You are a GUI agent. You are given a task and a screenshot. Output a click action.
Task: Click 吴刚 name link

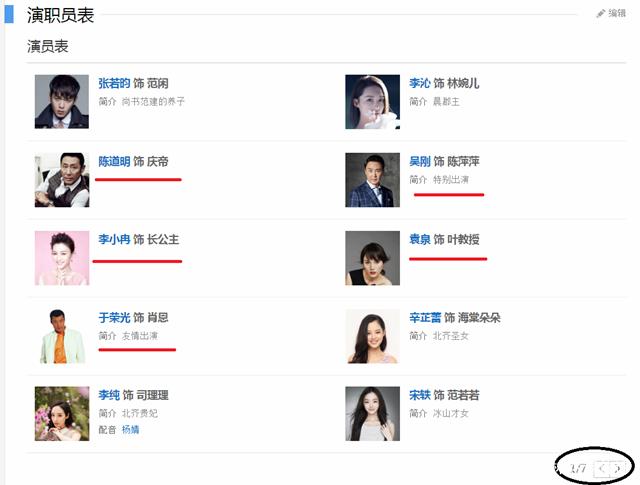419,162
